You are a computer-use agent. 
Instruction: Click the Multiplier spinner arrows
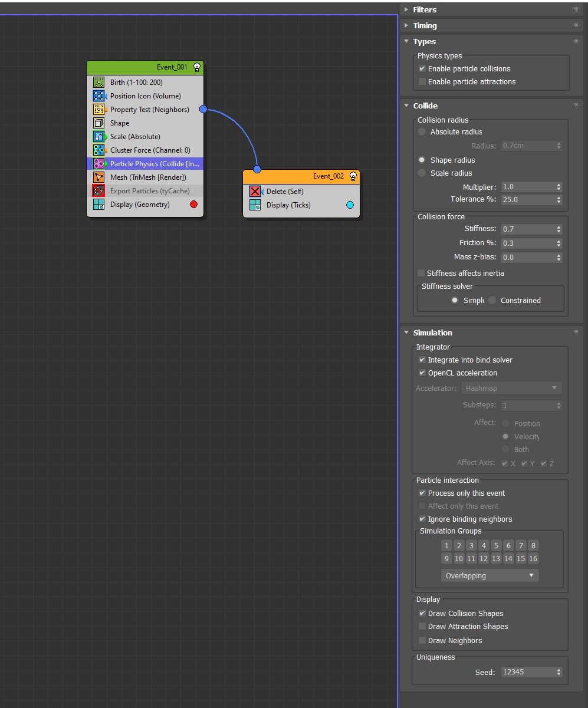click(559, 187)
